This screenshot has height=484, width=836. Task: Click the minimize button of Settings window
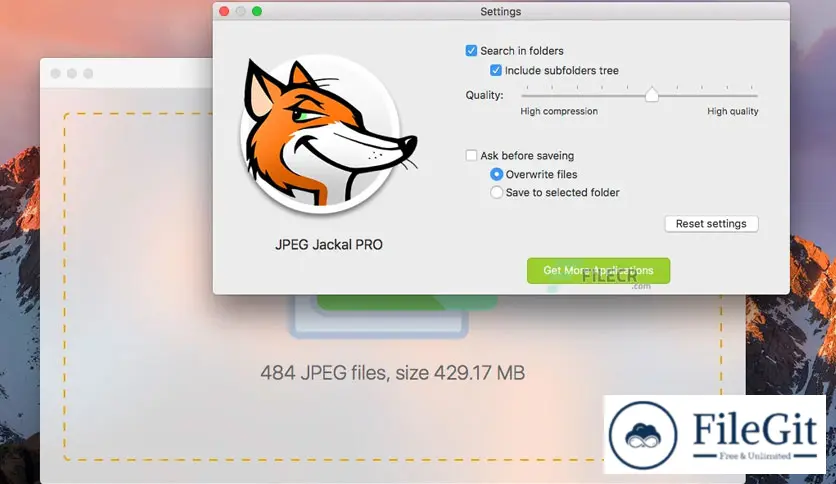(x=240, y=11)
